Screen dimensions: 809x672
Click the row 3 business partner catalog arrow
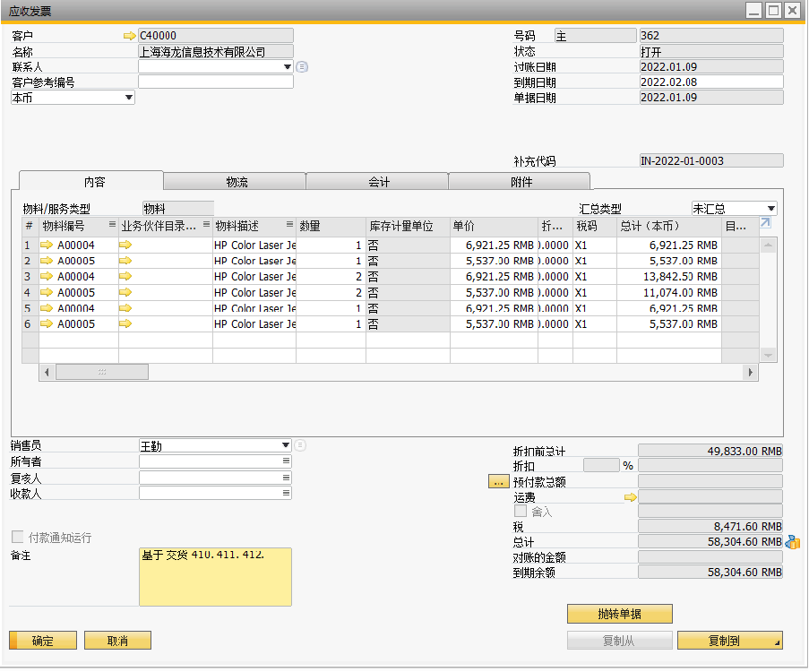[x=125, y=277]
